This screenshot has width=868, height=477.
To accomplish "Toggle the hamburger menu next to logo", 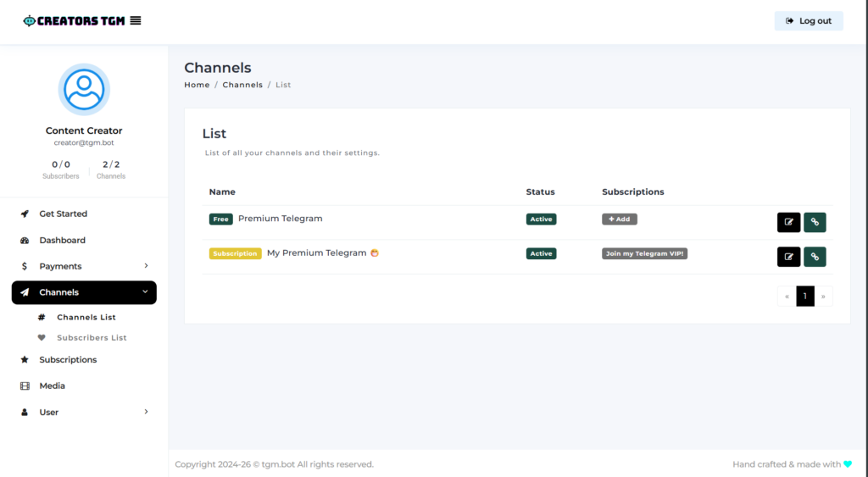I will point(136,20).
